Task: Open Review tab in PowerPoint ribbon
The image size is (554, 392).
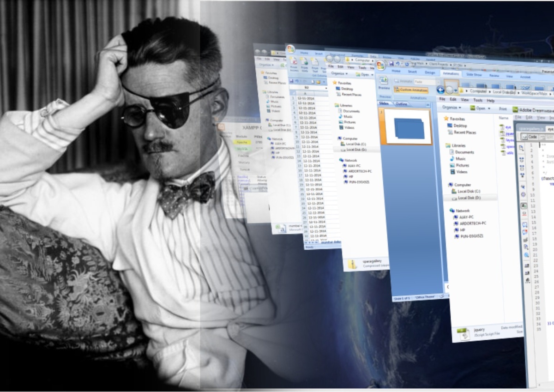Action: (494, 75)
